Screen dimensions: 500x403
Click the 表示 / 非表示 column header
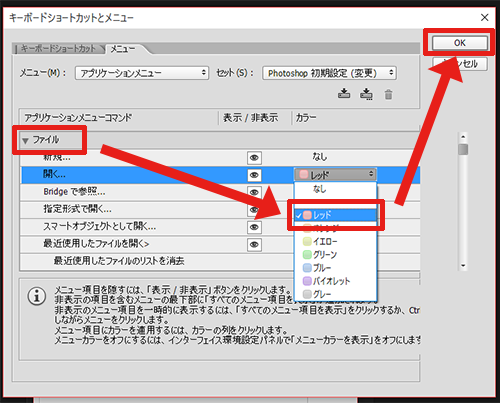pyautogui.click(x=255, y=118)
